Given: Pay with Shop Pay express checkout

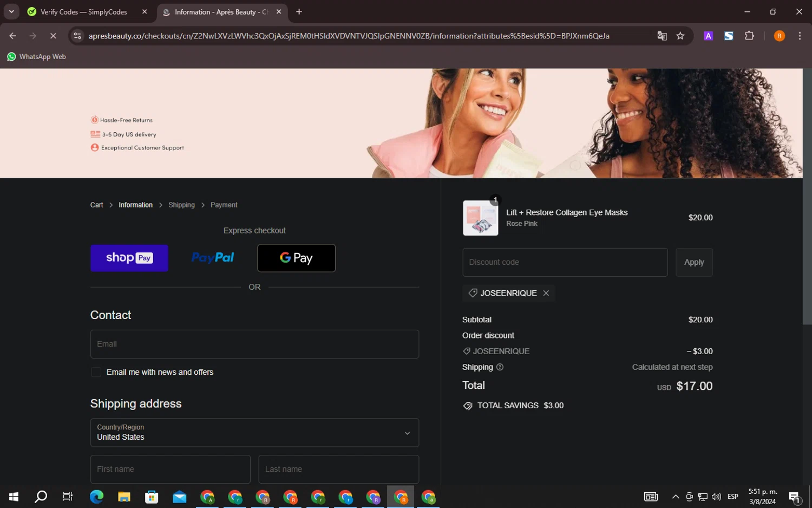Looking at the screenshot, I should coord(129,258).
